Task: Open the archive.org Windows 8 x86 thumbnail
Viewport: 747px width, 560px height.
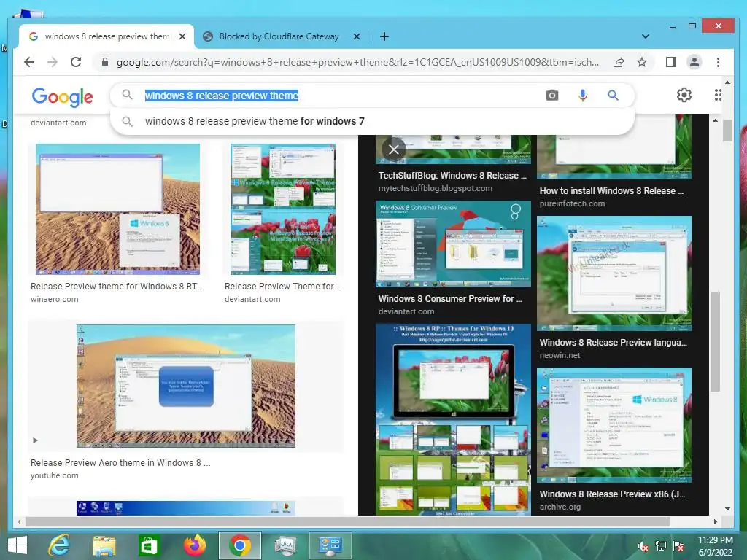Action: [x=614, y=425]
